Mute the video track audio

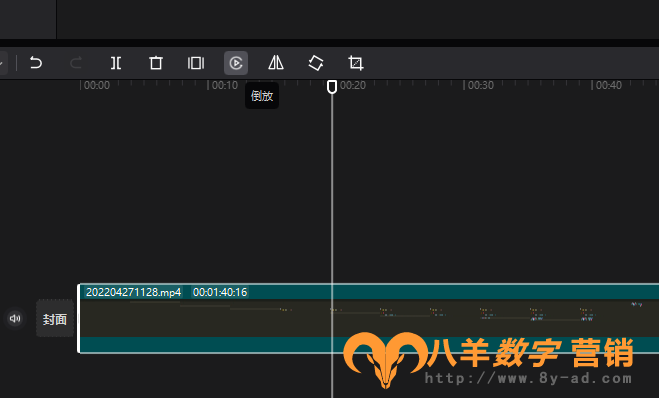15,318
